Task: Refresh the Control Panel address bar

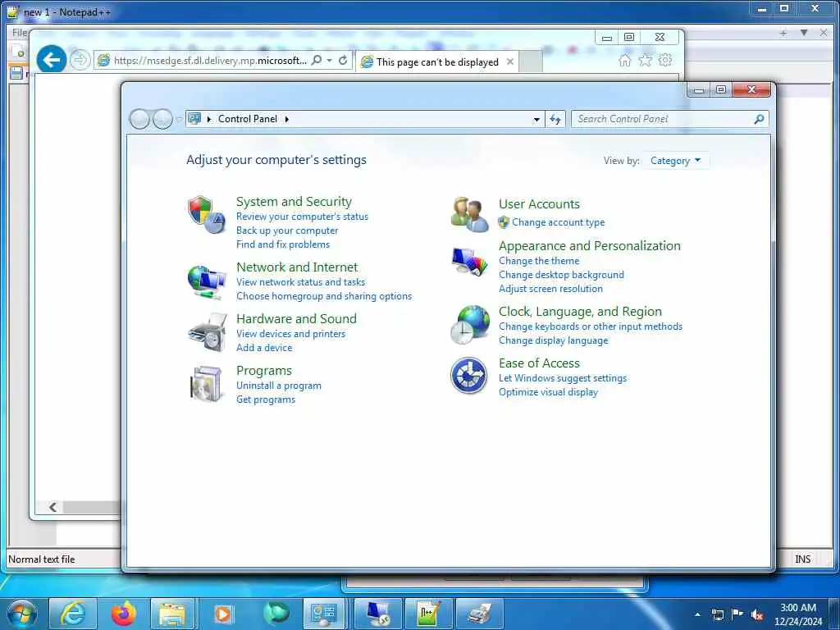Action: click(x=555, y=119)
